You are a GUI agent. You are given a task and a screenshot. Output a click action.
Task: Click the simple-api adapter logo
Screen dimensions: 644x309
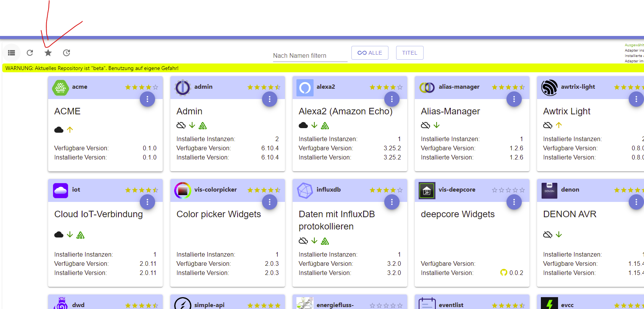[x=183, y=304]
